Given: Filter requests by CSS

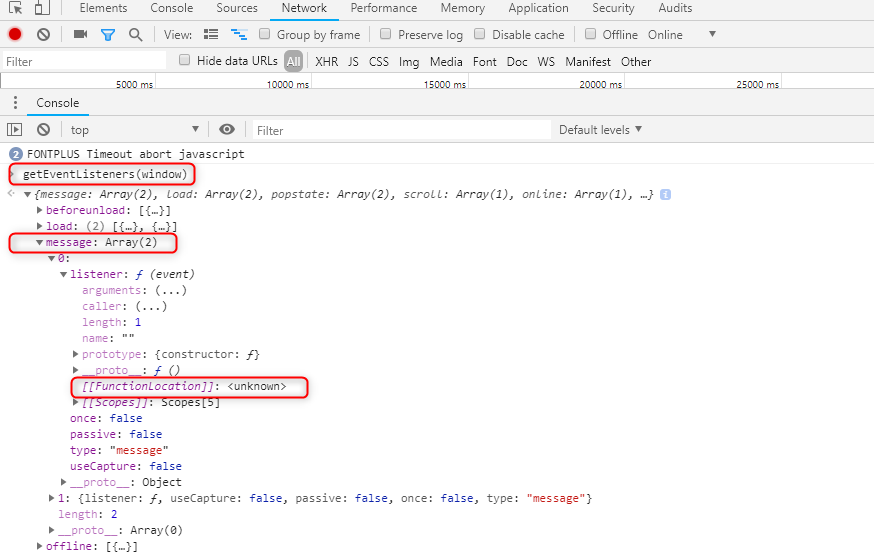Looking at the screenshot, I should [378, 62].
